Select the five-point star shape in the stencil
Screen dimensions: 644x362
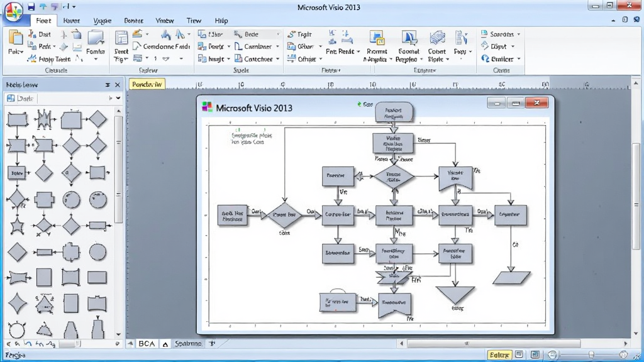(17, 226)
